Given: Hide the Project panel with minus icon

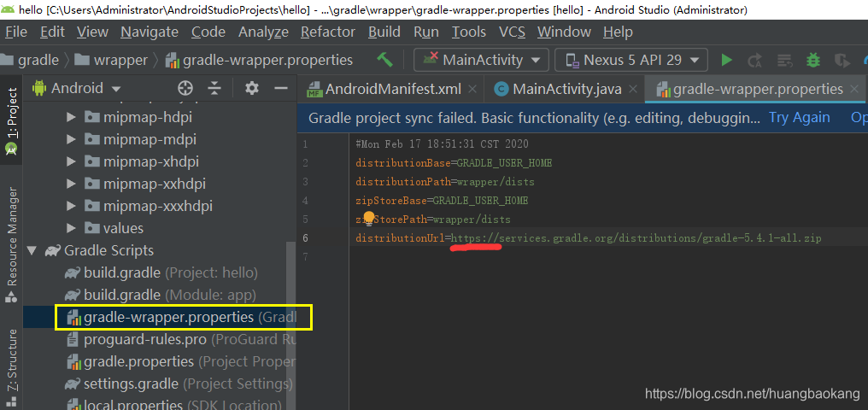Looking at the screenshot, I should [x=281, y=88].
